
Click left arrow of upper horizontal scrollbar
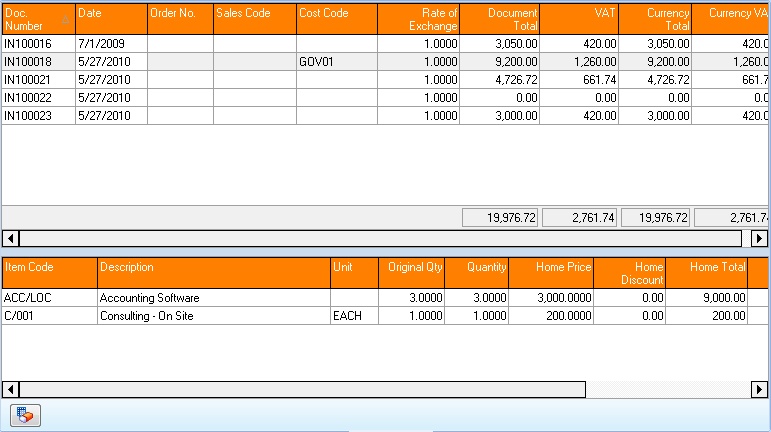pyautogui.click(x=10, y=238)
